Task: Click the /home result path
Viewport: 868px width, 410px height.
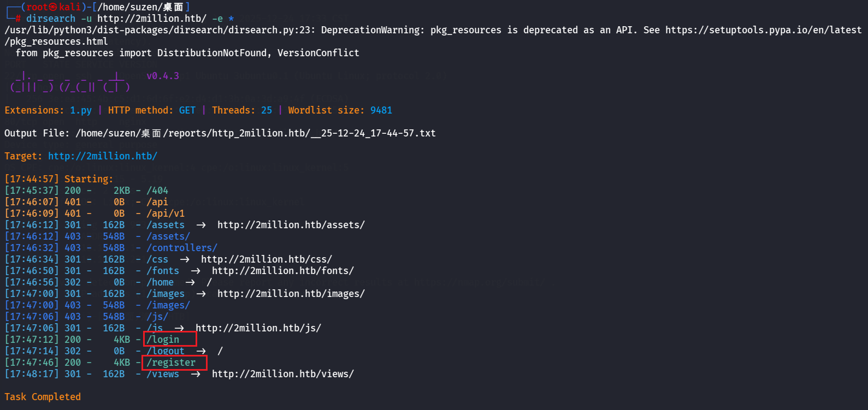Action: [160, 282]
